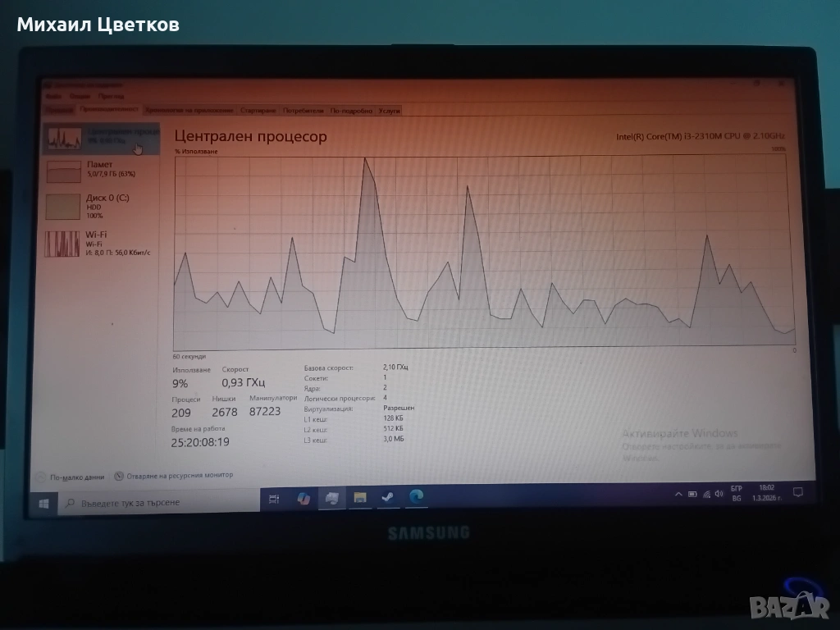Click the volume speaker tray icon
Viewport: 840px width, 630px height.
718,494
